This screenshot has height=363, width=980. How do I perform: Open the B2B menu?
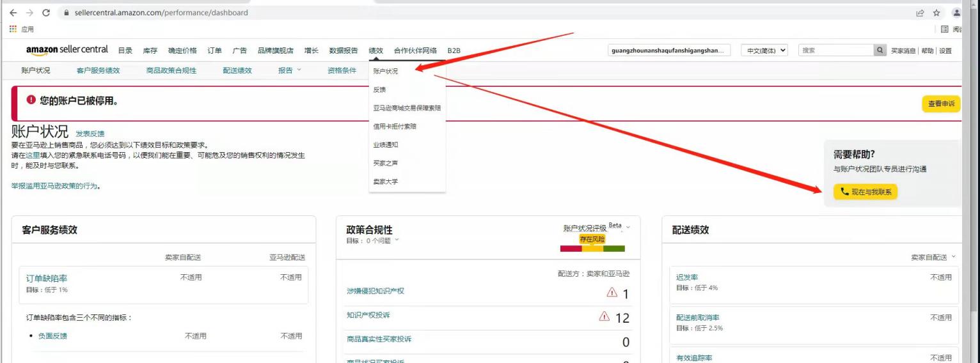[x=454, y=50]
